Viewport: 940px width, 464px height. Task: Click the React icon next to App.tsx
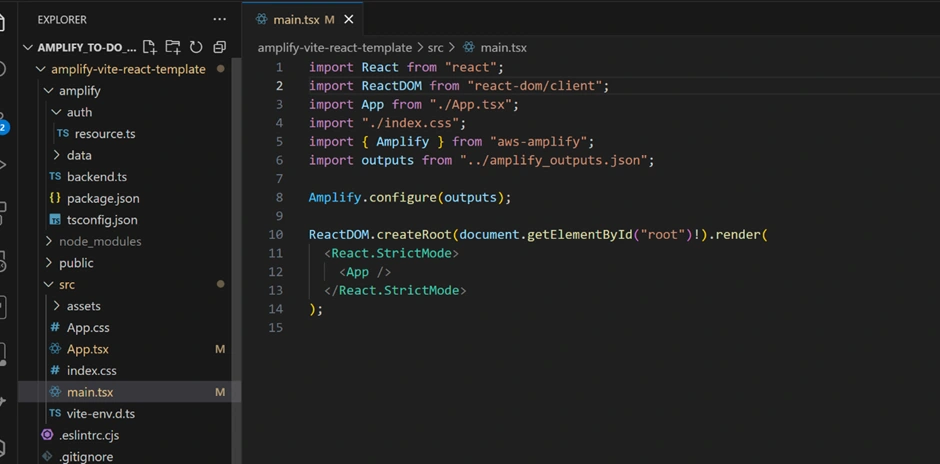[55, 349]
